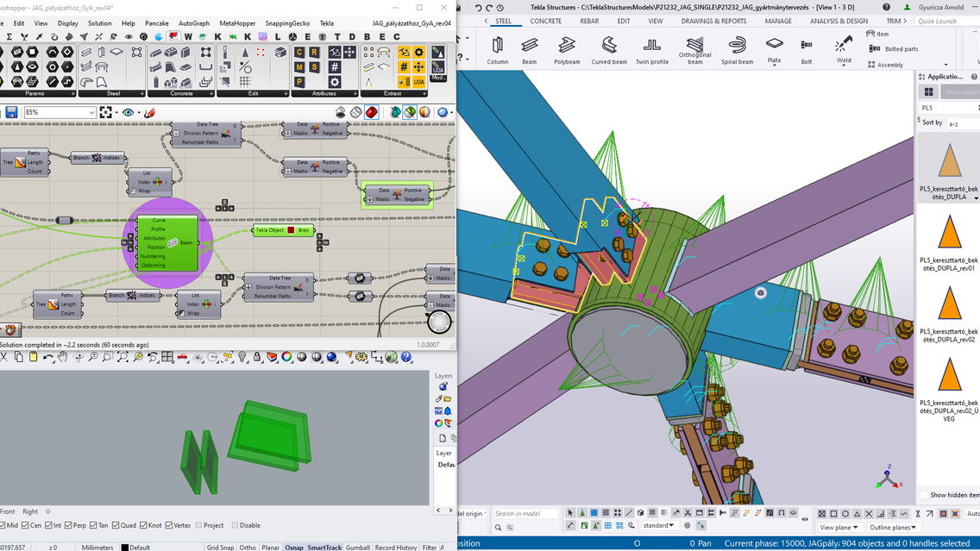This screenshot has width=980, height=551.
Task: Open Rhino help blue question icon
Action: point(406,357)
